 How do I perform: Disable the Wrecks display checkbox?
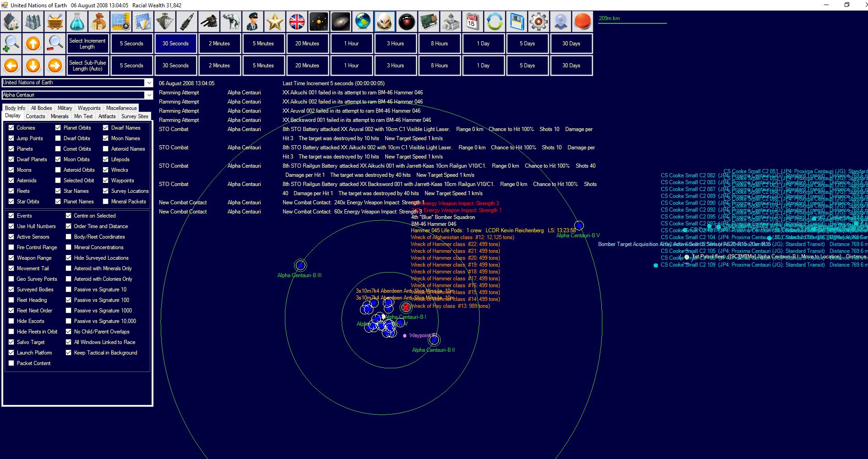[106, 170]
